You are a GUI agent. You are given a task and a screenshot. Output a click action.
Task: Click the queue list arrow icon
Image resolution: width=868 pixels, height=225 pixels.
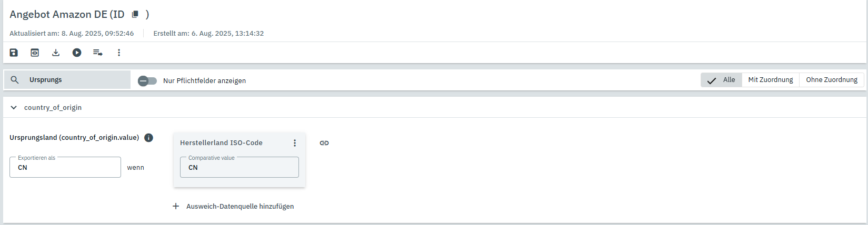click(98, 53)
